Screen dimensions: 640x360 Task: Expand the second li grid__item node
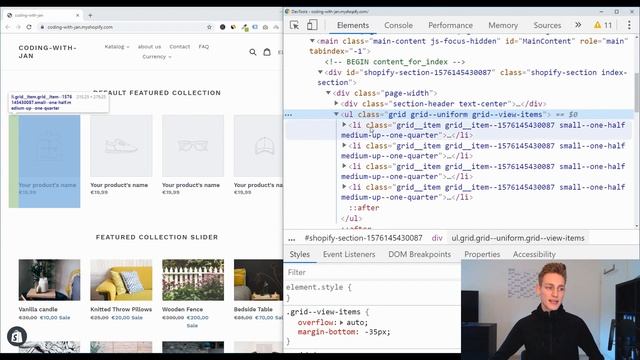344,145
